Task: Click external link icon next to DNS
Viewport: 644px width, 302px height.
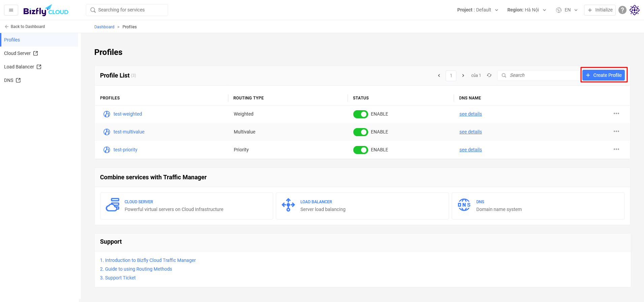Action: point(19,80)
